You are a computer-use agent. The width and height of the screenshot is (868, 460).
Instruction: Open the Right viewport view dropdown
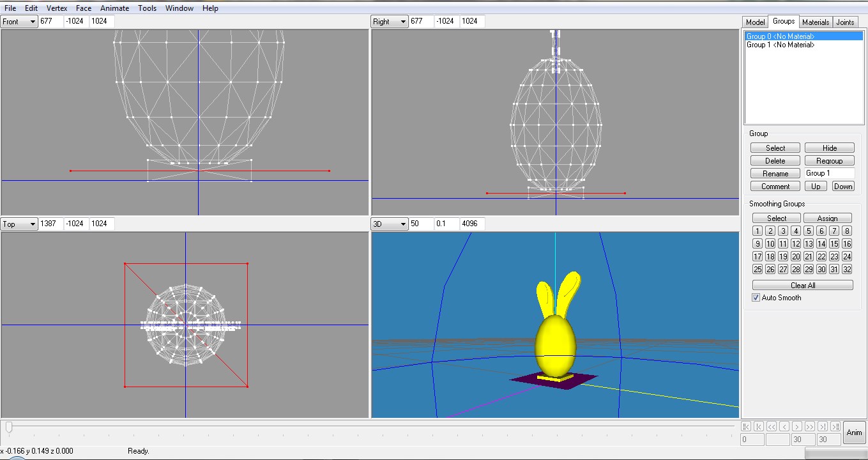pyautogui.click(x=390, y=21)
